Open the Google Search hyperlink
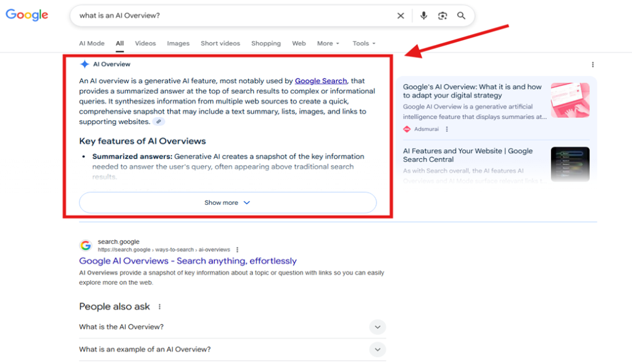Screen dimensions: 632x364 [x=321, y=80]
